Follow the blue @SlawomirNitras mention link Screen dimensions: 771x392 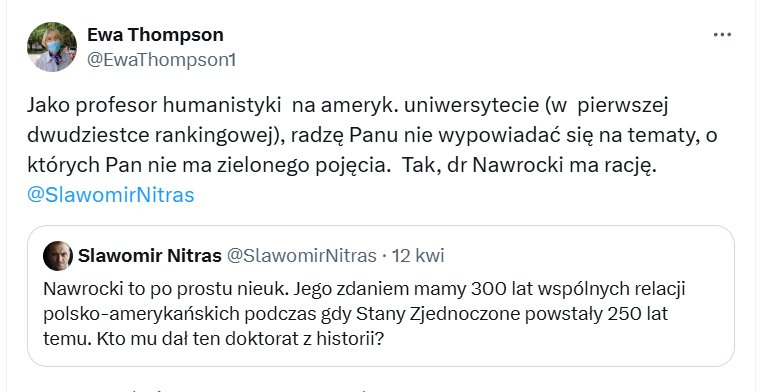click(x=111, y=195)
